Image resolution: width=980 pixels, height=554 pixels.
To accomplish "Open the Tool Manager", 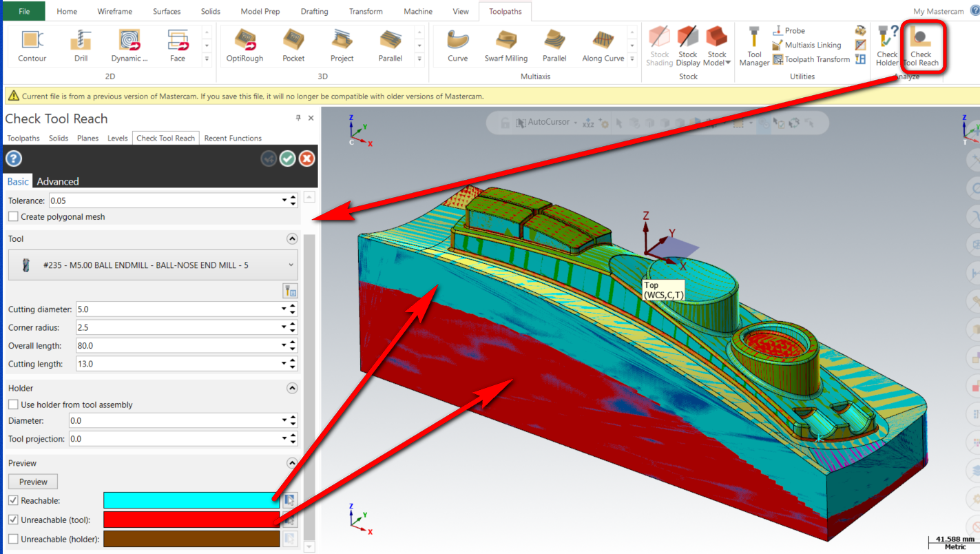I will (x=754, y=45).
